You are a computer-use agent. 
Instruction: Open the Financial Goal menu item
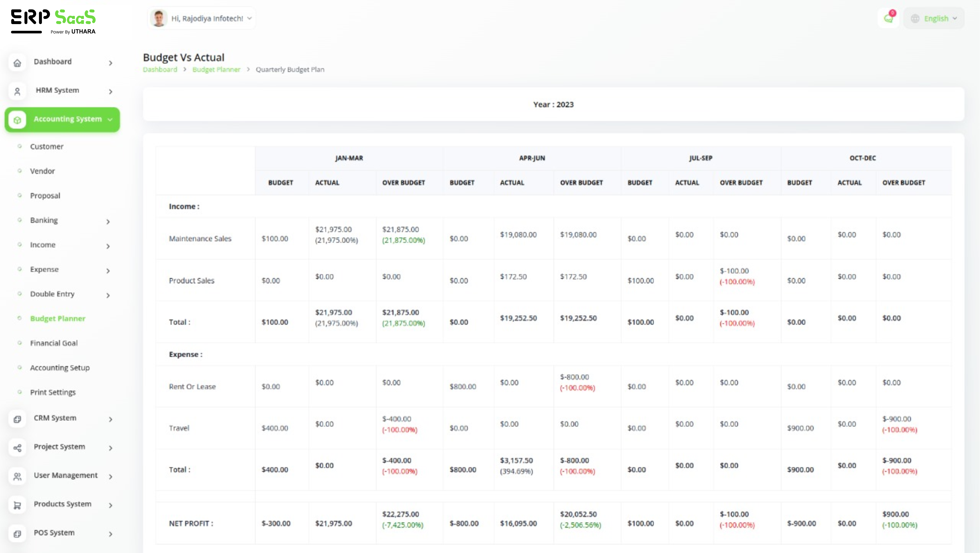point(54,343)
